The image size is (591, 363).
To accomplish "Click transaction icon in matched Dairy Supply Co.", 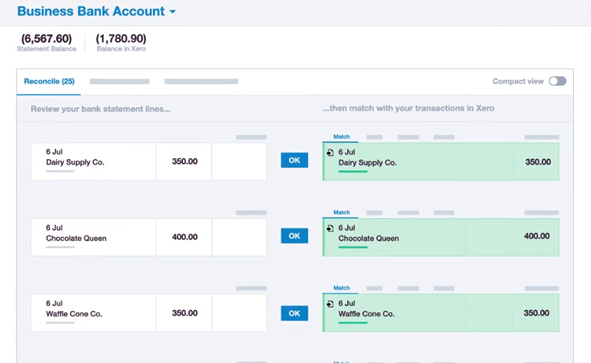I will tap(330, 152).
